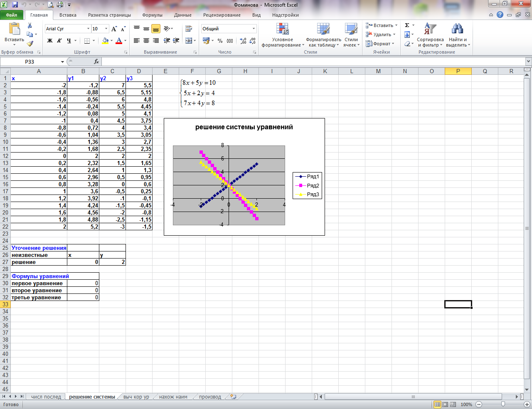Open the Arial Cyr font name dropdown

(x=88, y=29)
